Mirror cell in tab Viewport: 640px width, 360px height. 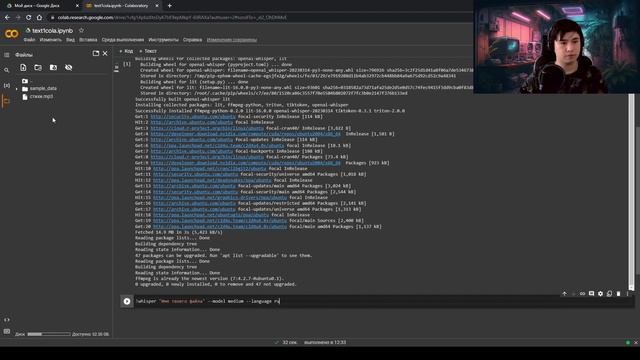[609, 293]
